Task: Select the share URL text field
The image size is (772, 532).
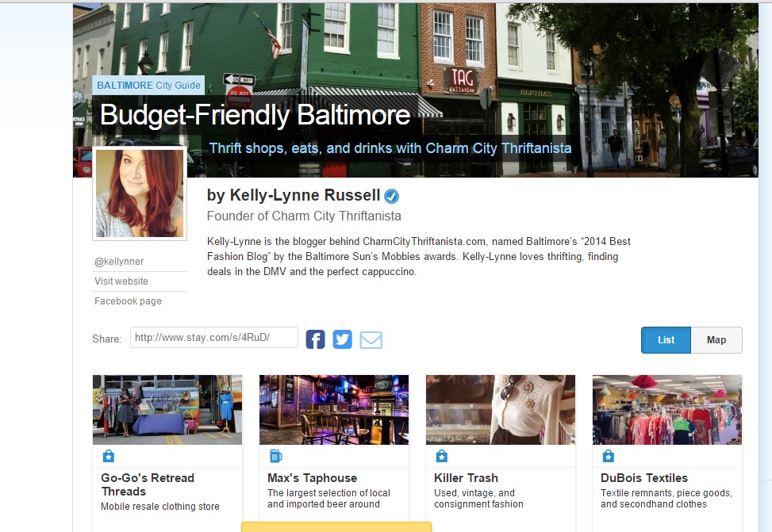Action: (x=213, y=338)
